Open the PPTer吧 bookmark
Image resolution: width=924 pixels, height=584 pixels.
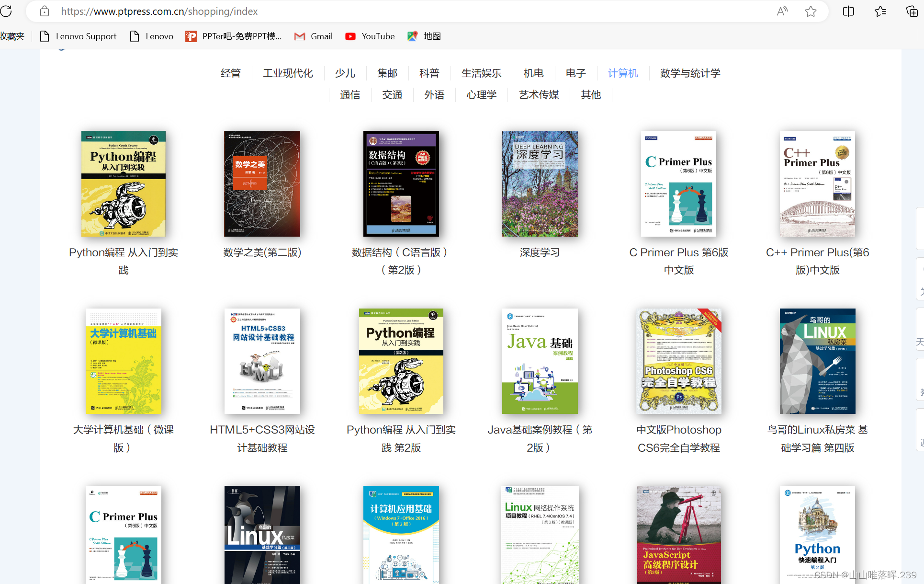234,36
